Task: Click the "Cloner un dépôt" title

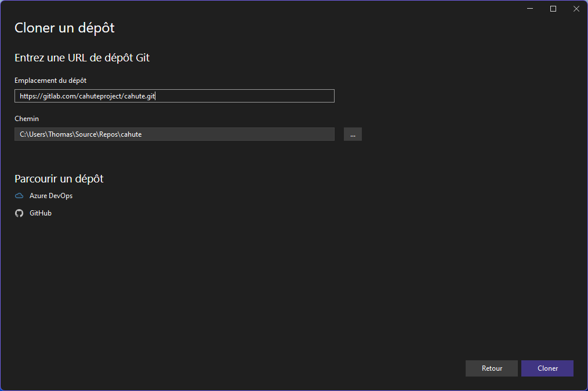Action: tap(64, 28)
